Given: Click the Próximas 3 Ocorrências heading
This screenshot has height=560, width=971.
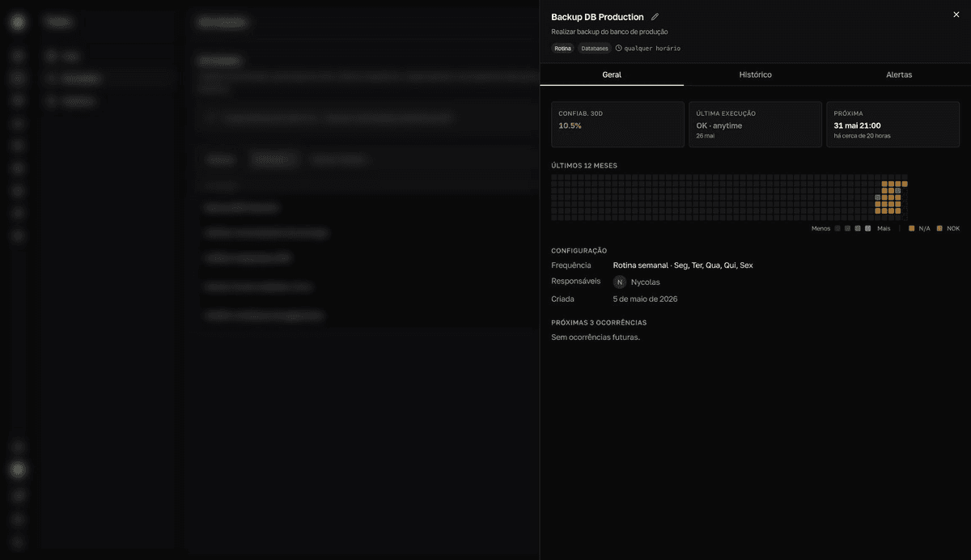Looking at the screenshot, I should click(x=599, y=323).
